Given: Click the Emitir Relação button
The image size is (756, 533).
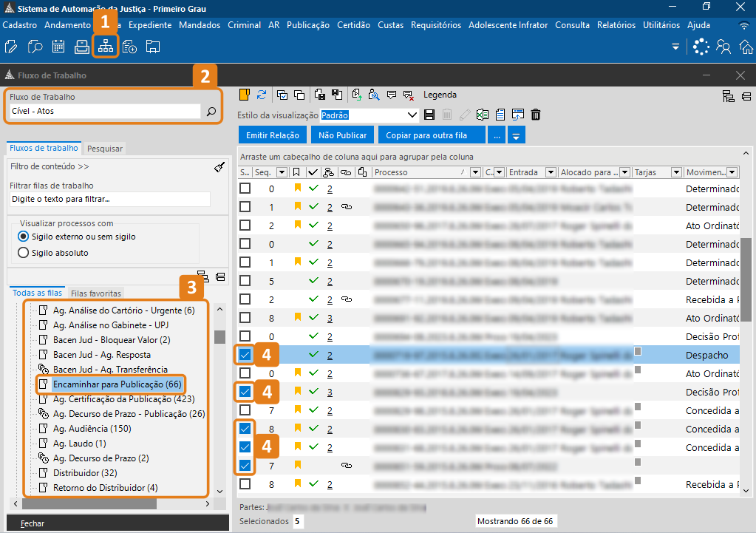Looking at the screenshot, I should (273, 135).
